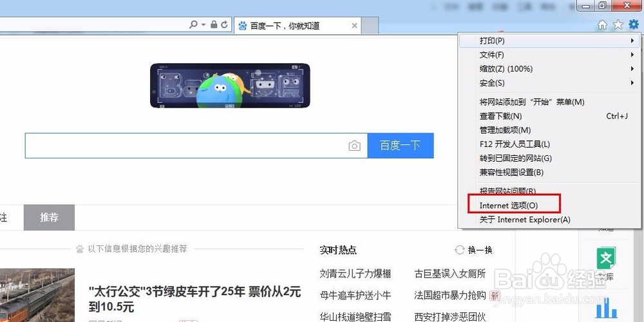Open the Tools gear icon
Image resolution: width=644 pixels, height=322 pixels.
click(x=634, y=25)
